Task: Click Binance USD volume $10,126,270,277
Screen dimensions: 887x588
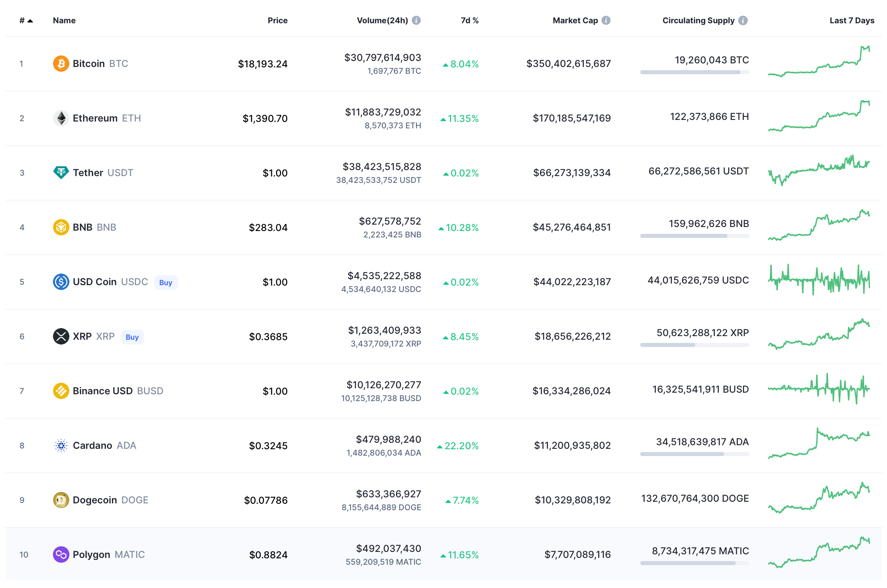Action: [x=384, y=385]
